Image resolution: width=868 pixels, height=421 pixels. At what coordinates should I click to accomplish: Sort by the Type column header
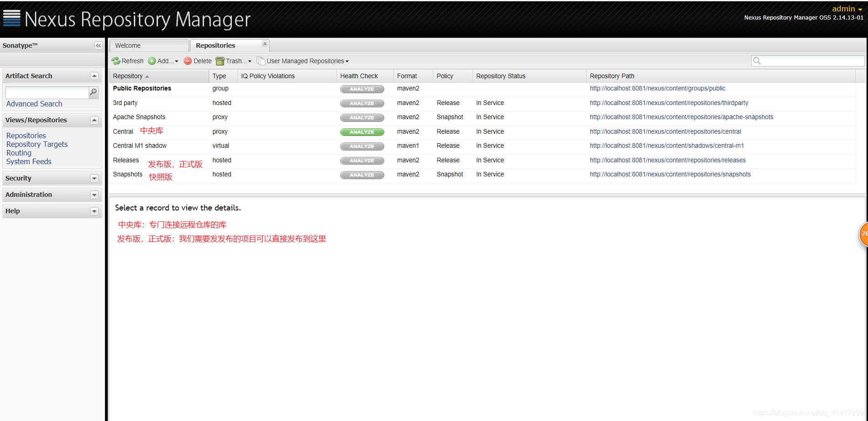pos(223,76)
